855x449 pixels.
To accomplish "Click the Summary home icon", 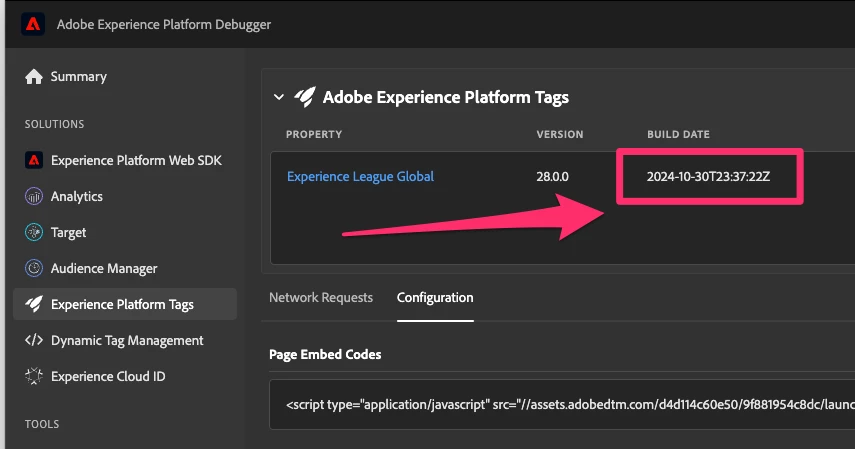I will (34, 77).
